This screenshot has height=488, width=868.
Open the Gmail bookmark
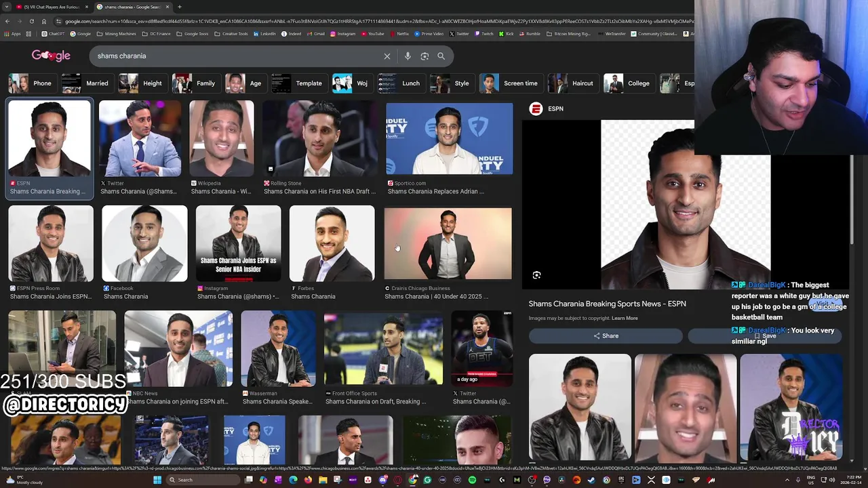(316, 33)
